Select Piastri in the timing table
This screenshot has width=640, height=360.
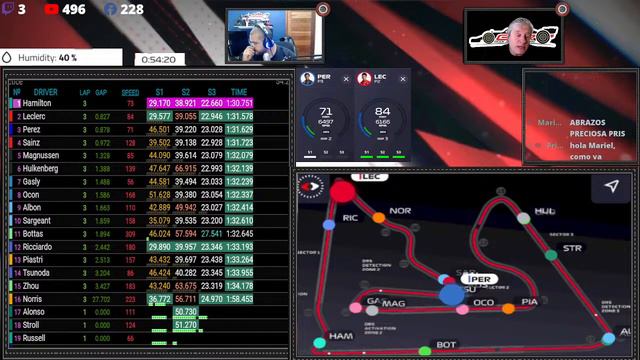point(33,260)
